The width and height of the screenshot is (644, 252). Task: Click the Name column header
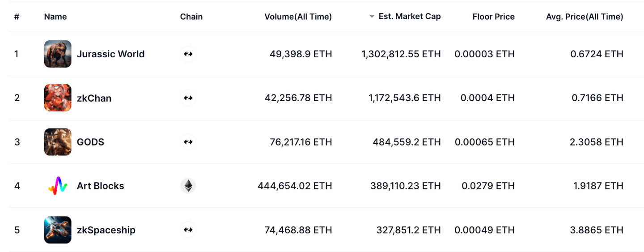tap(55, 17)
